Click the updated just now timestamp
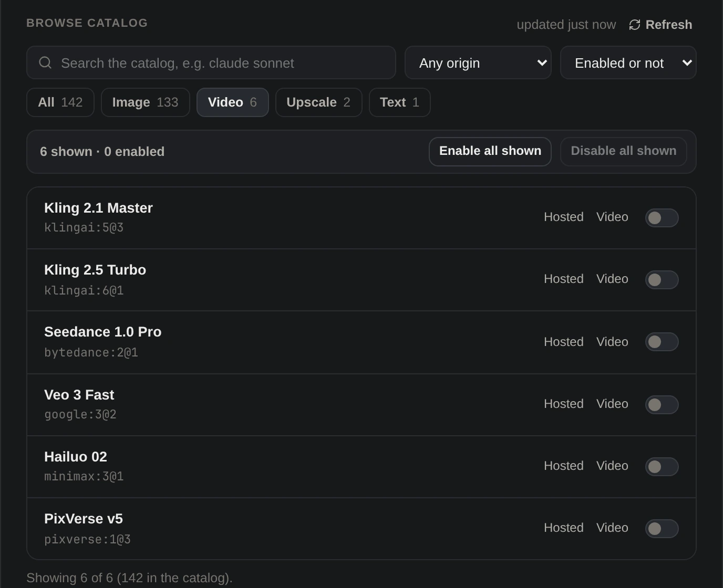This screenshot has width=723, height=588. (566, 25)
